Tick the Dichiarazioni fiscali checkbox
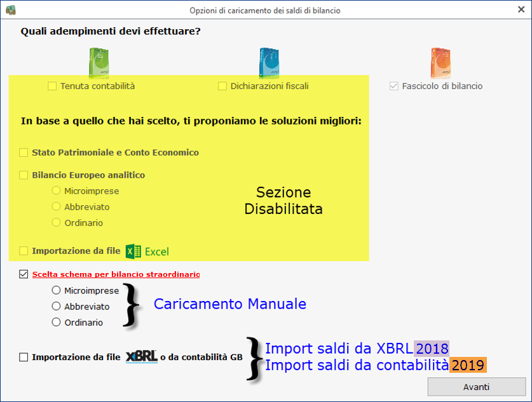 click(x=222, y=86)
